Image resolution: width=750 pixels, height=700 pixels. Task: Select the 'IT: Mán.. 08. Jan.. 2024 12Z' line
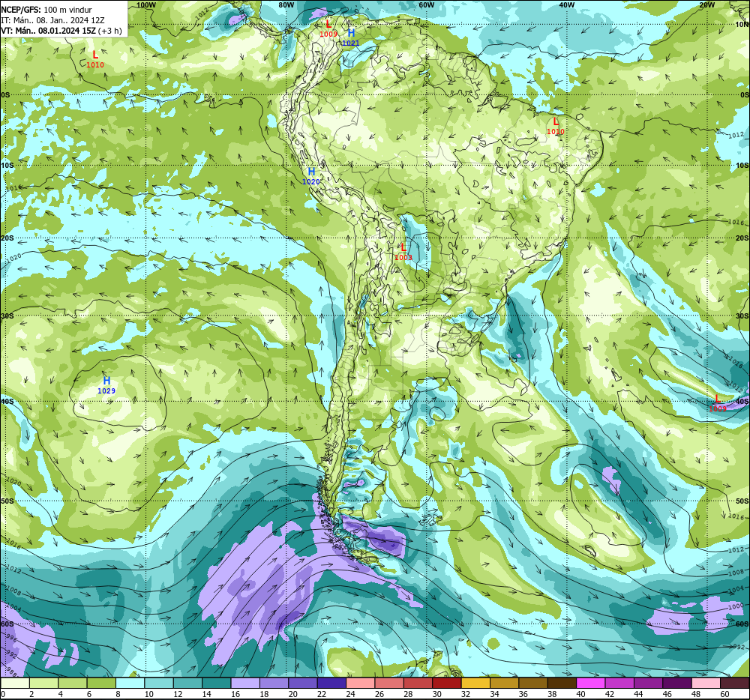[x=52, y=20]
